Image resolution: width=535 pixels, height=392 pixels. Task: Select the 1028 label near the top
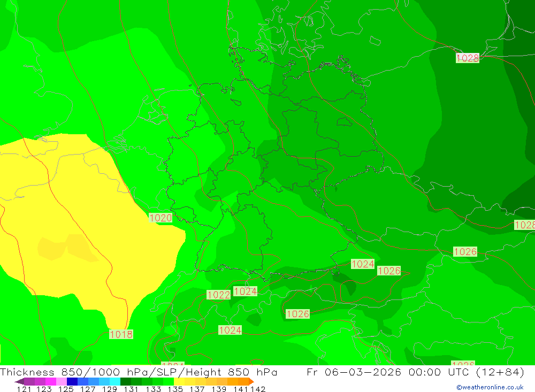[x=468, y=58]
